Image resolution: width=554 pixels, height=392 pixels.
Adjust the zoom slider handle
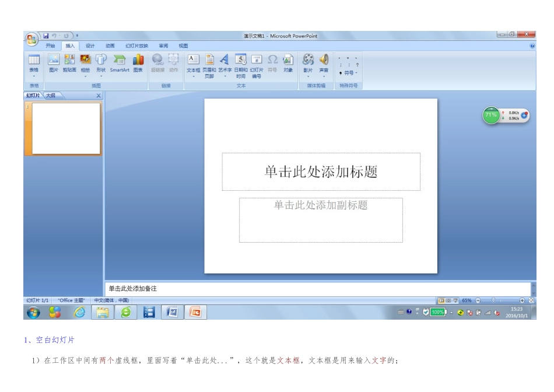493,300
